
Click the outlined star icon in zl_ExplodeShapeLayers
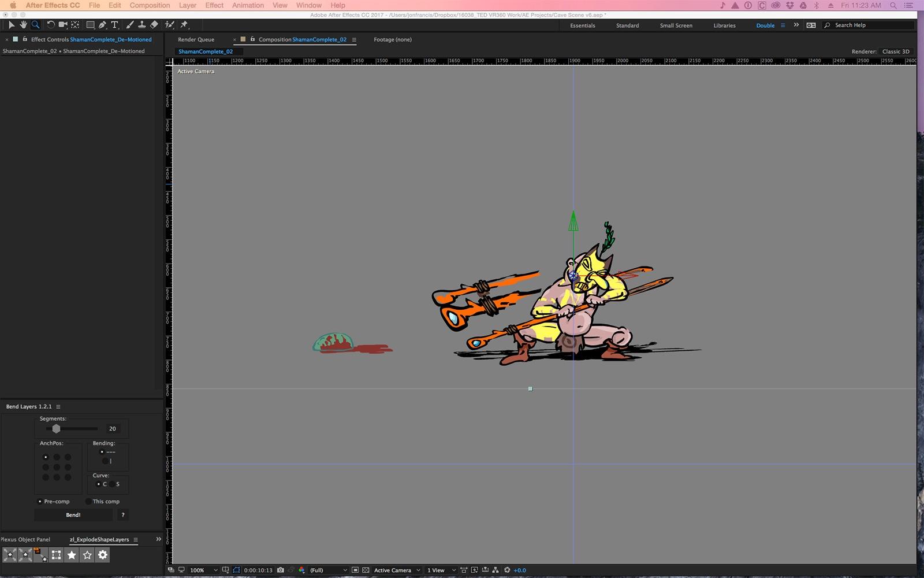pos(87,555)
